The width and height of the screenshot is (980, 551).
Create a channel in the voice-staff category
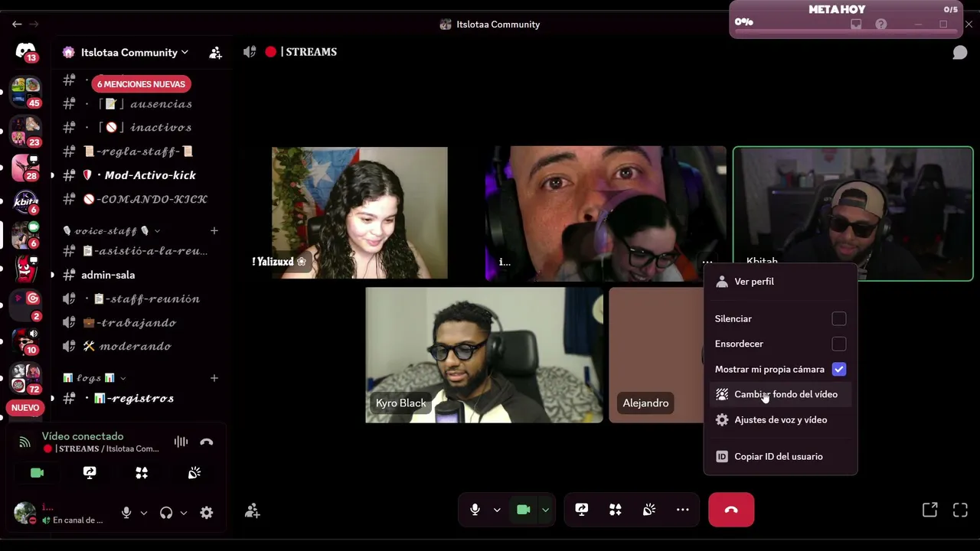pos(214,230)
